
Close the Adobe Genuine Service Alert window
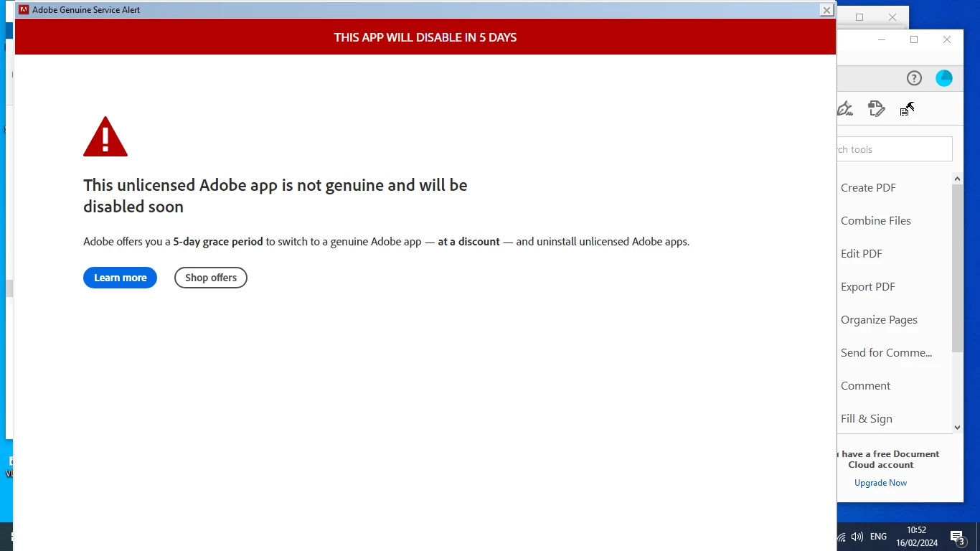click(x=826, y=10)
